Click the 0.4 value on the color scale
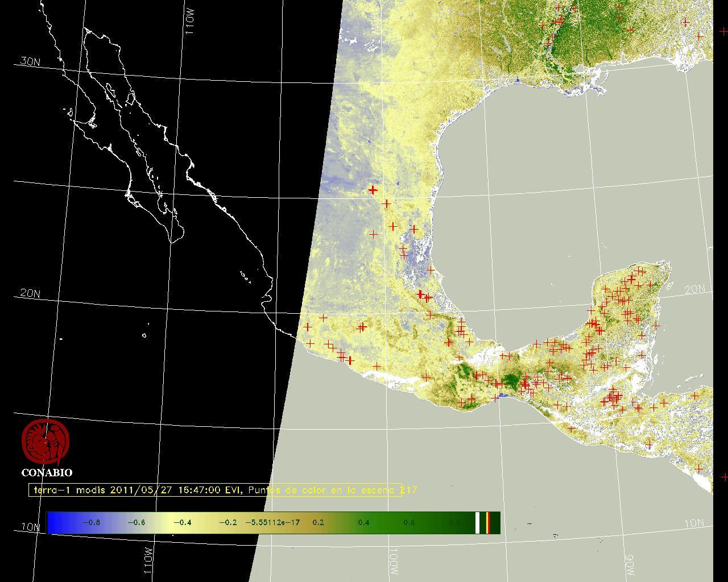 pyautogui.click(x=363, y=522)
